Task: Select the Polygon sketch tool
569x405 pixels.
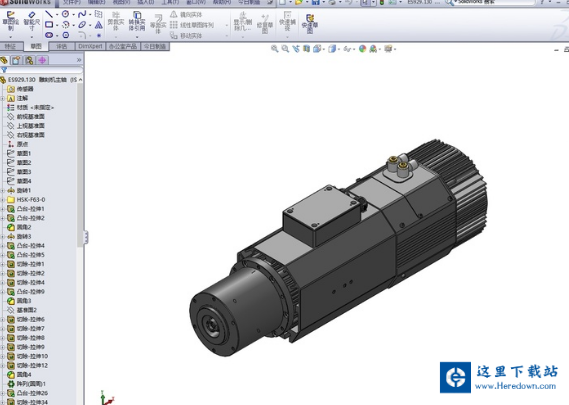Action: (x=66, y=35)
